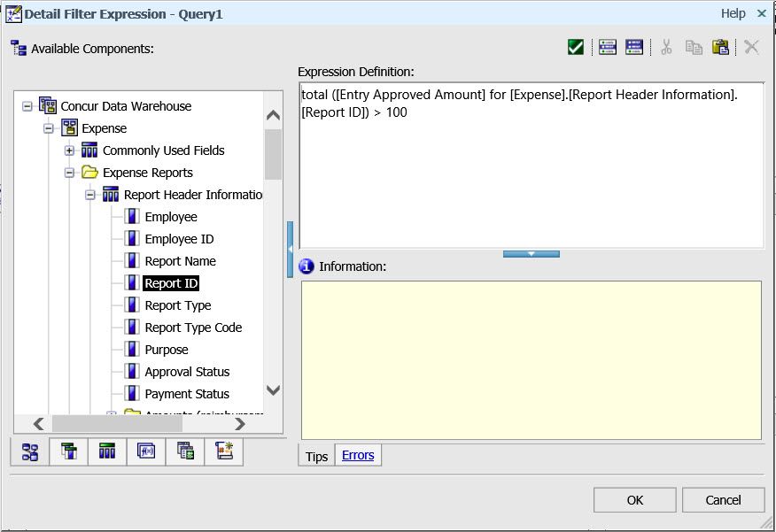Viewport: 776px width, 532px height.
Task: Click the tree's scroll-down arrow
Action: click(273, 390)
